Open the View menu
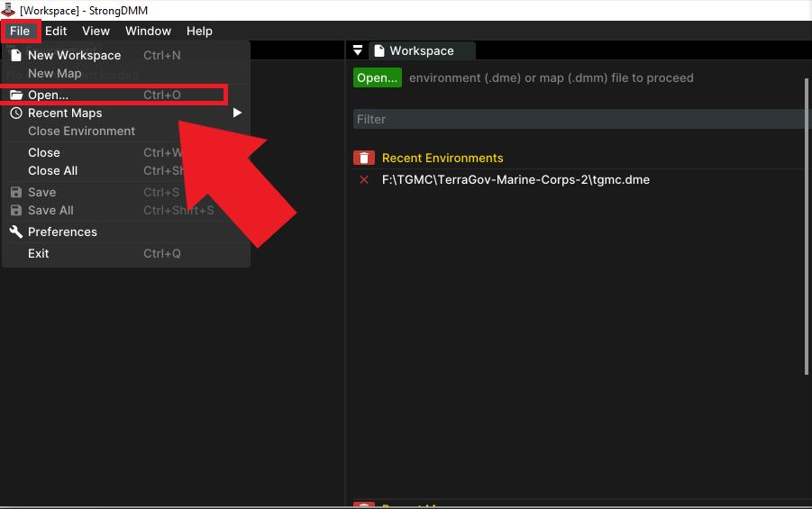 pyautogui.click(x=96, y=31)
